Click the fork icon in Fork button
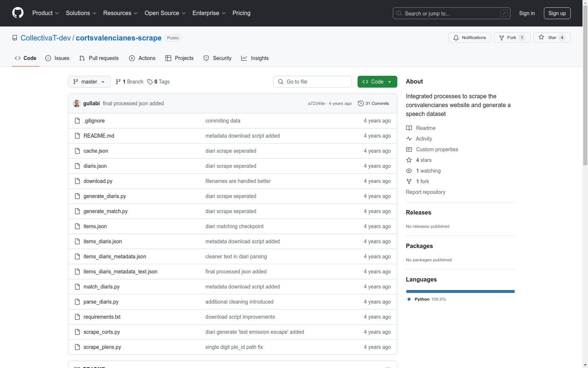This screenshot has height=368, width=588. (x=502, y=38)
